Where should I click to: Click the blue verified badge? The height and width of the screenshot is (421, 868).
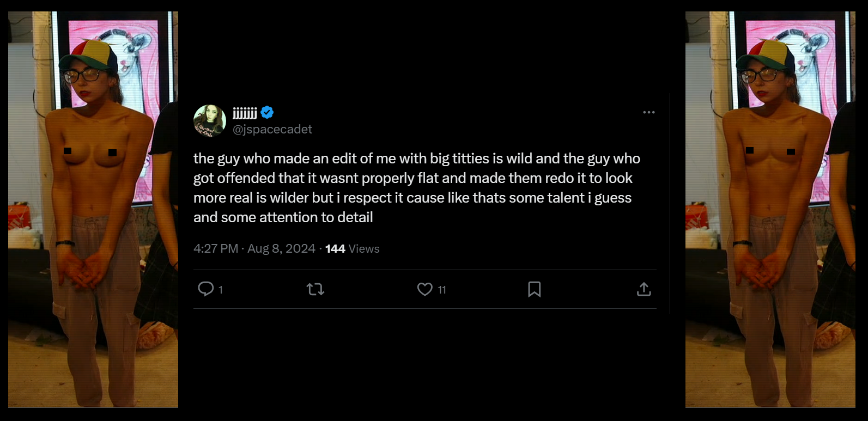[x=267, y=113]
